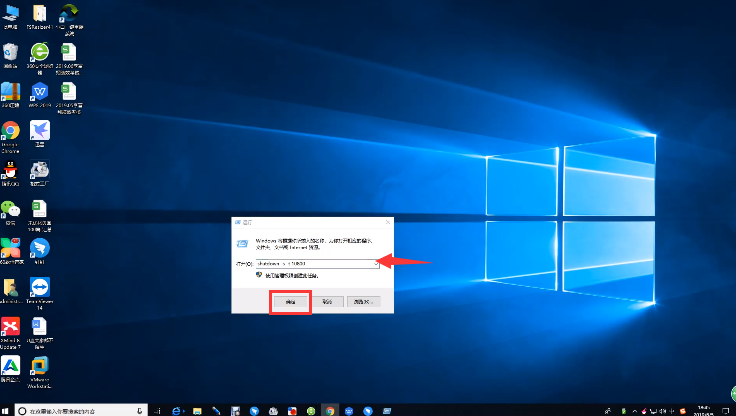Click the Windows Start button
This screenshot has width=736, height=416.
point(5,411)
